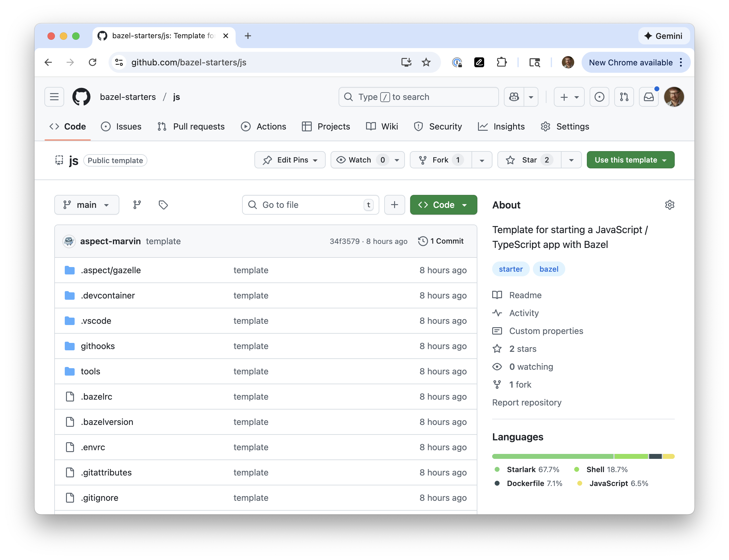Screen dimensions: 729x560
Task: View branches via the branch icon
Action: tap(137, 205)
